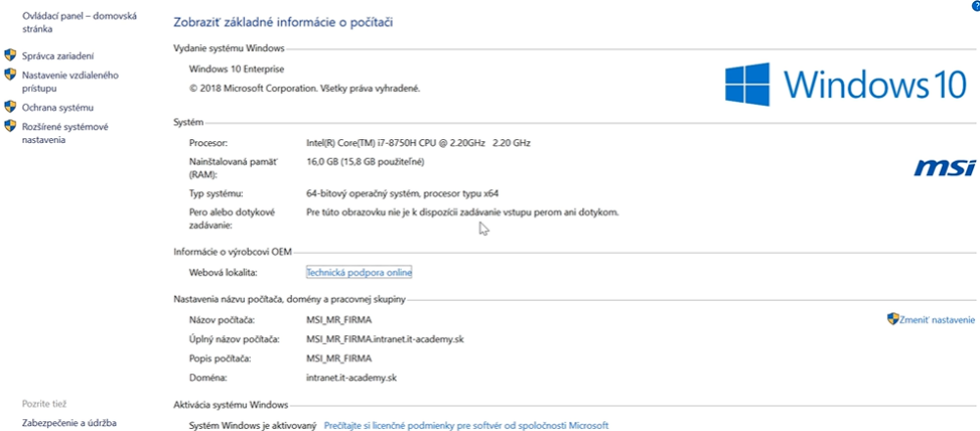
Task: Click the MSI manufacturer logo
Action: 944,169
